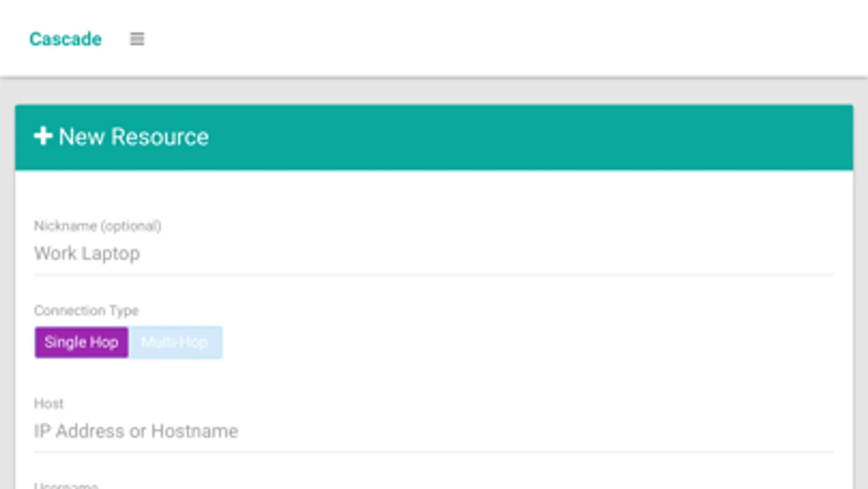Clear the Work Laptop nickname by clicking it
868x489 pixels.
[87, 253]
